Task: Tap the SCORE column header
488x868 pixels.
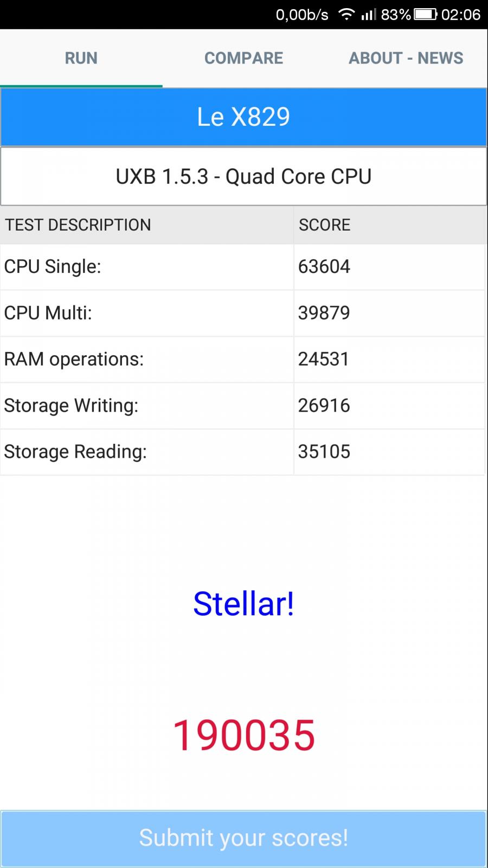Action: (x=324, y=225)
